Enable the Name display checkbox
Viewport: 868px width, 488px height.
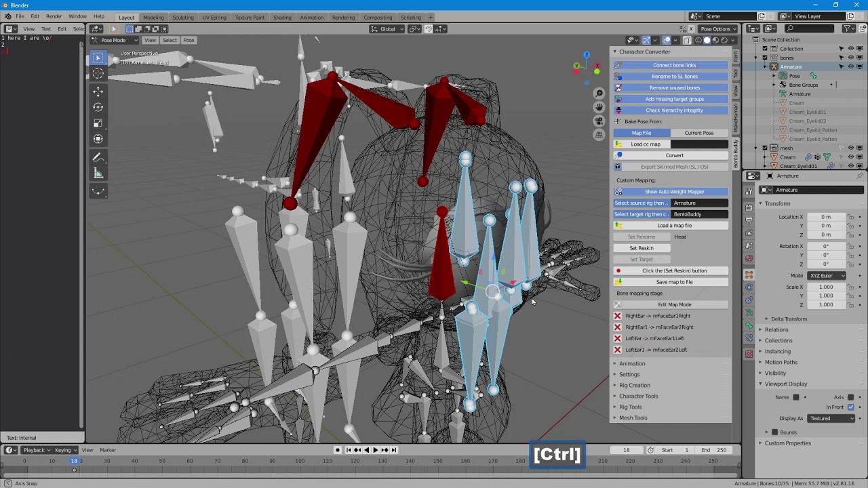click(x=796, y=397)
